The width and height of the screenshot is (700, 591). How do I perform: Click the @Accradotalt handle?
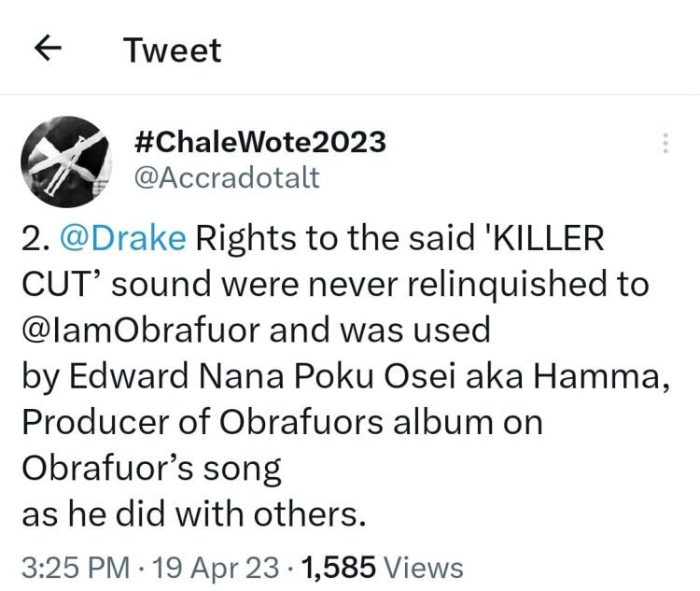tap(227, 177)
